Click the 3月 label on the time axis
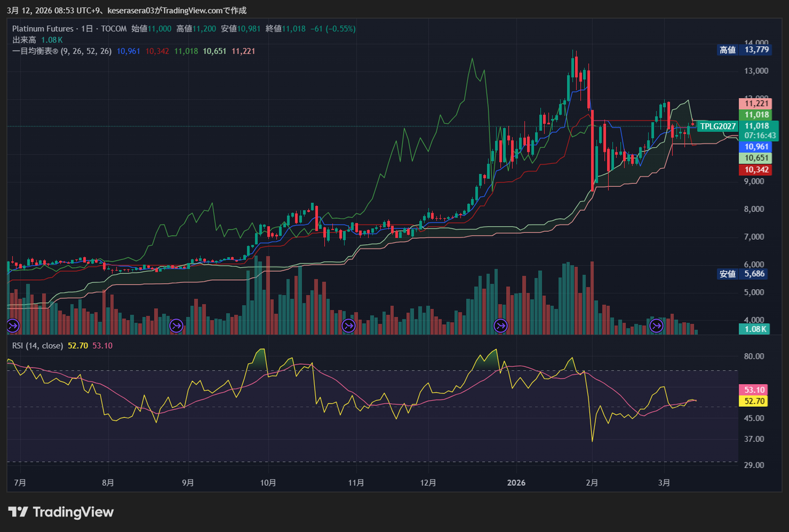789x532 pixels. coord(664,483)
